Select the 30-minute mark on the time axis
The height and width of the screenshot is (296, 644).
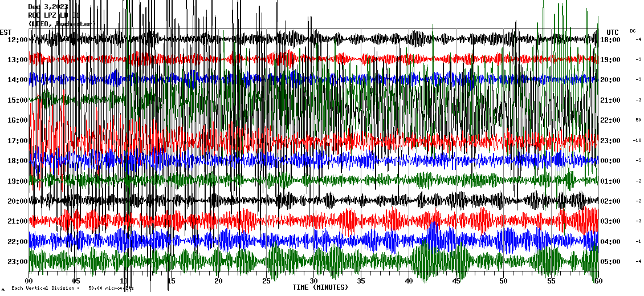point(313,281)
